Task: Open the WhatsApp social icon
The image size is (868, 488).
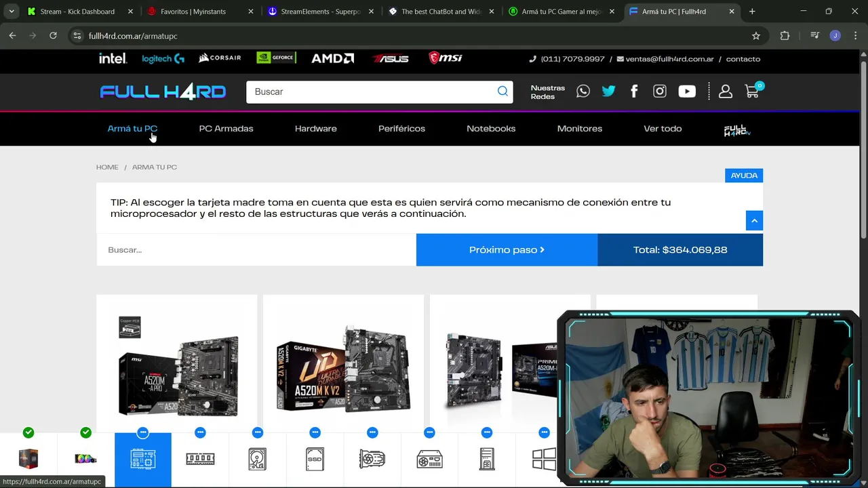Action: pyautogui.click(x=583, y=91)
